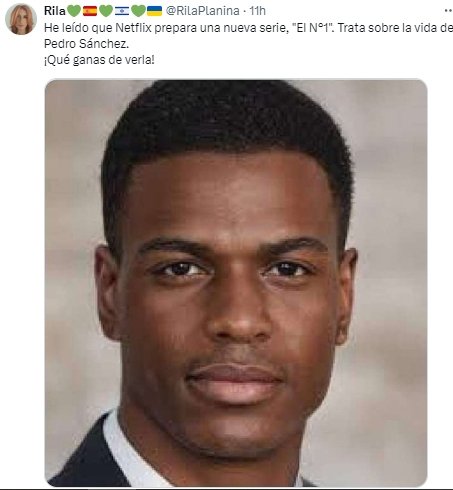Open the attached portrait photo
Image resolution: width=453 pixels, height=490 pixels.
click(x=236, y=283)
